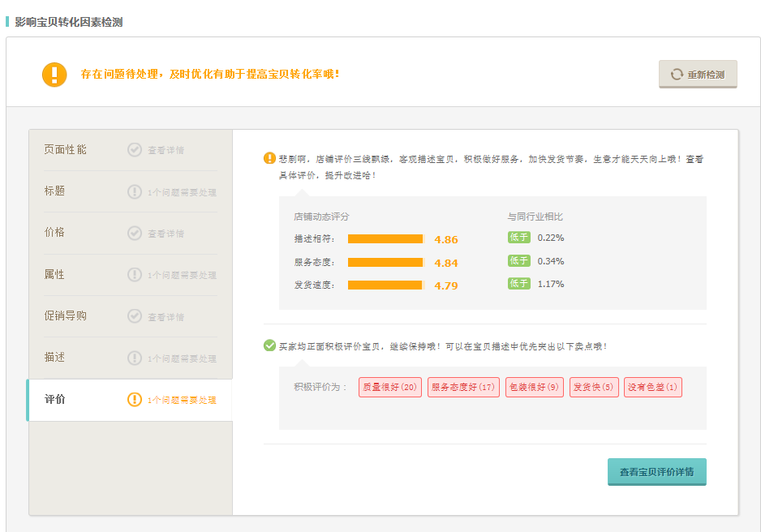Screen dimensions: 761x532
Task: Select the 价格 tab in sidebar
Action: tap(55, 233)
